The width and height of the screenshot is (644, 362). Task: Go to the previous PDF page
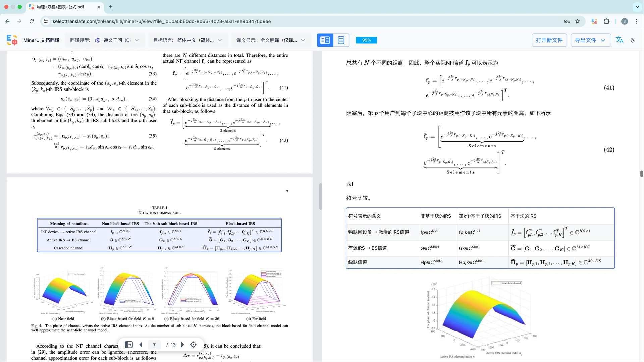point(141,345)
